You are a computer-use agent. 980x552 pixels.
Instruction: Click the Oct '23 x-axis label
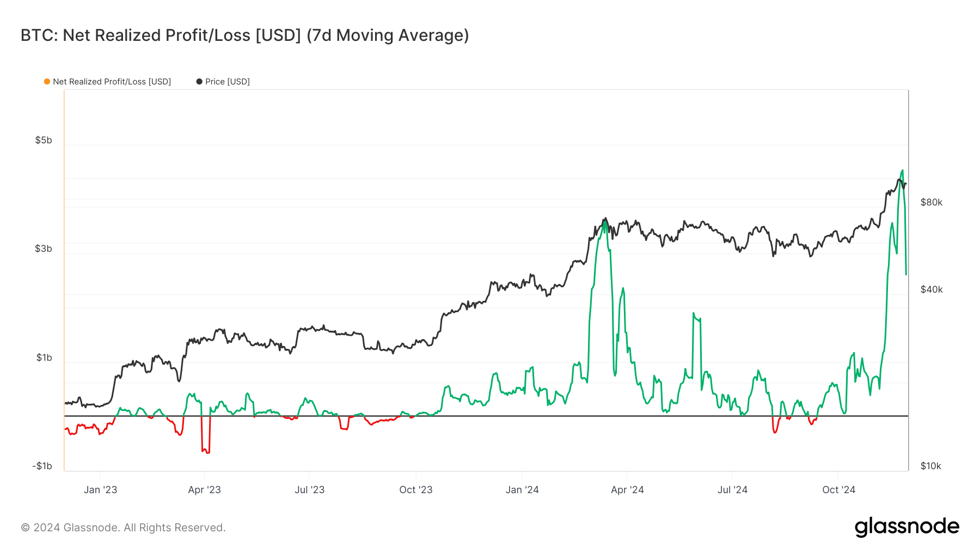pyautogui.click(x=415, y=490)
